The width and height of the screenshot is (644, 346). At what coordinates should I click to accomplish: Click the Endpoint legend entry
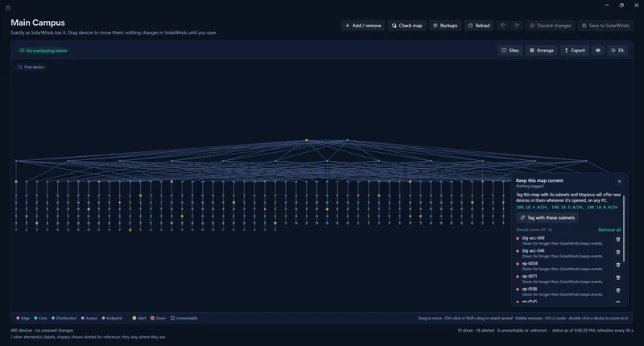point(112,318)
